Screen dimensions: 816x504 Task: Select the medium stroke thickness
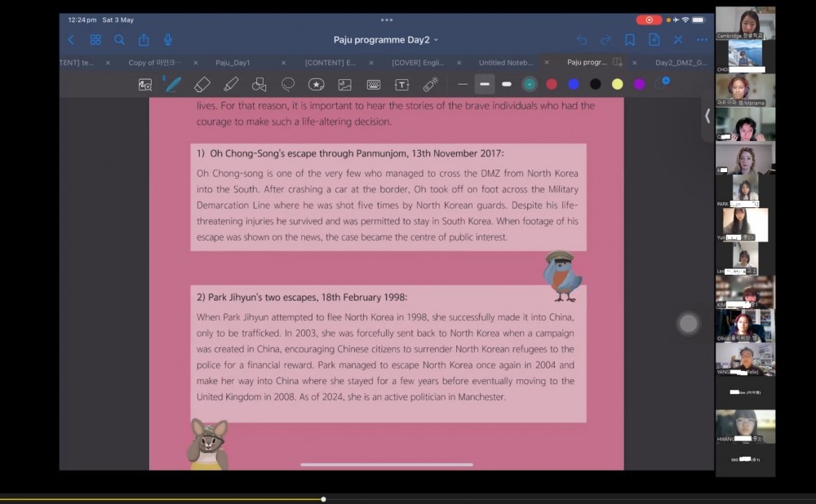(x=485, y=84)
